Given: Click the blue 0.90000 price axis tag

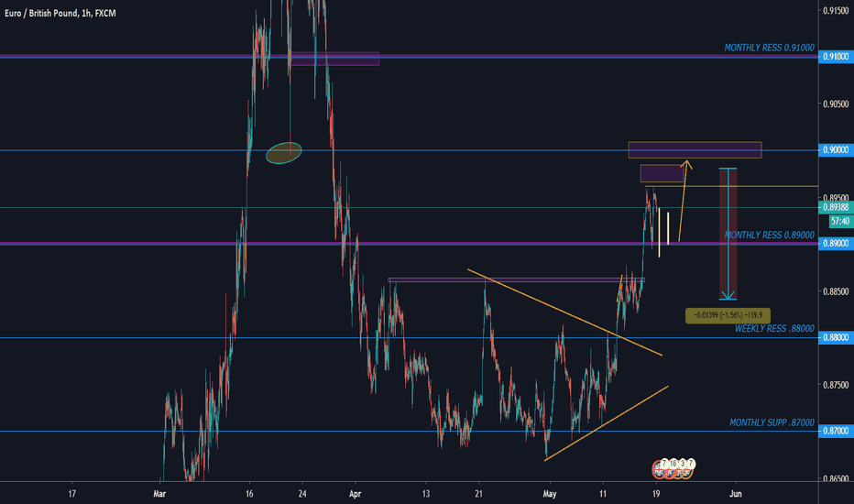Looking at the screenshot, I should click(x=836, y=150).
